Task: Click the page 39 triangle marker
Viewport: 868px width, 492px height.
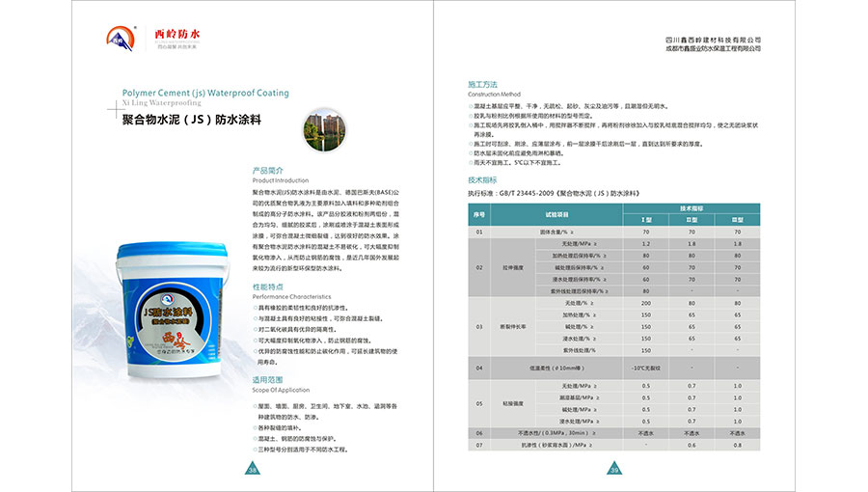Action: [614, 469]
